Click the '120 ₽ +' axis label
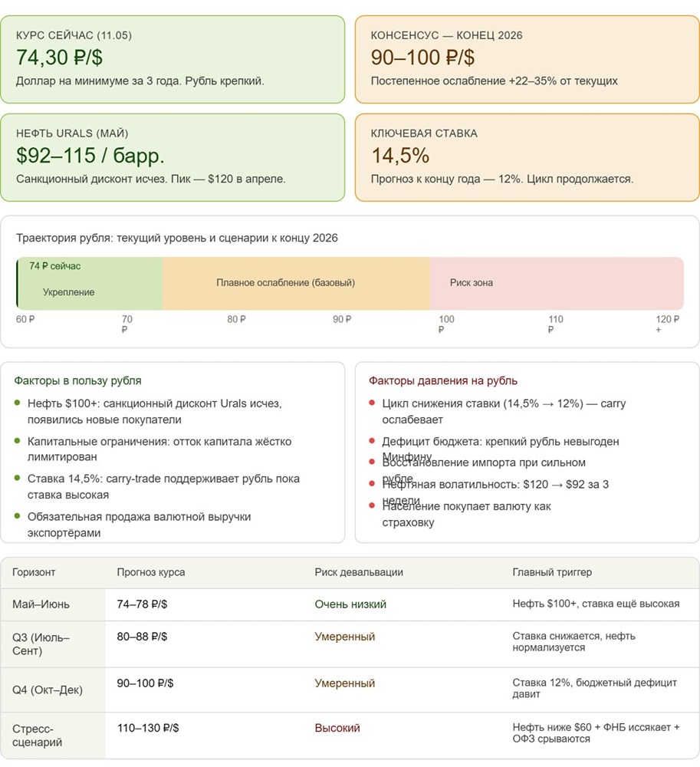This screenshot has height=767, width=700. point(667,324)
